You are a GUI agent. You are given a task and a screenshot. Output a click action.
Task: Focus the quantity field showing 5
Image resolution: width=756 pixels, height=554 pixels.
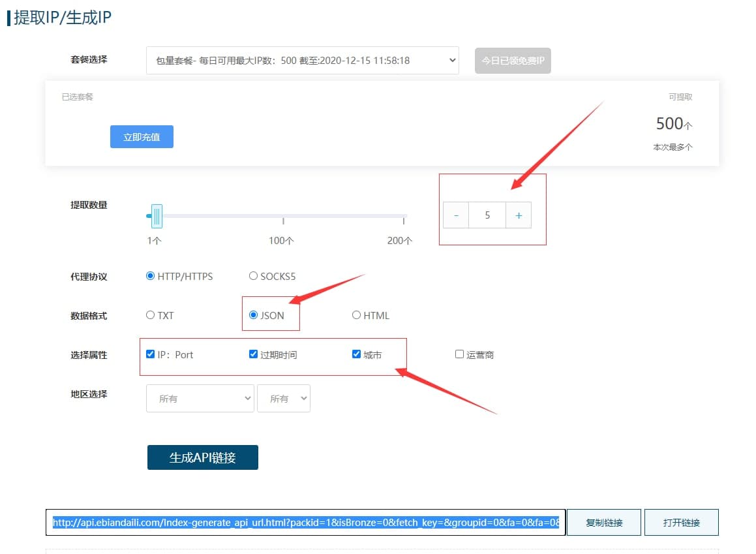pyautogui.click(x=487, y=215)
